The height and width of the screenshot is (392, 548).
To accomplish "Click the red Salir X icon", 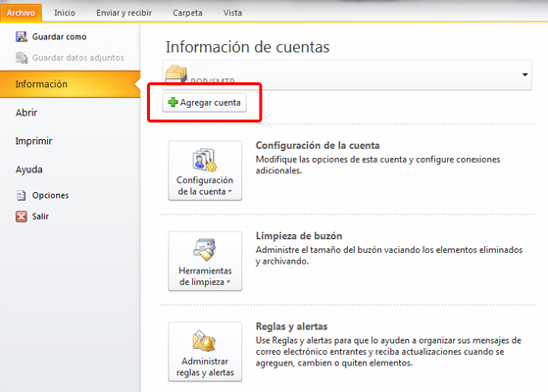I will pyautogui.click(x=22, y=217).
